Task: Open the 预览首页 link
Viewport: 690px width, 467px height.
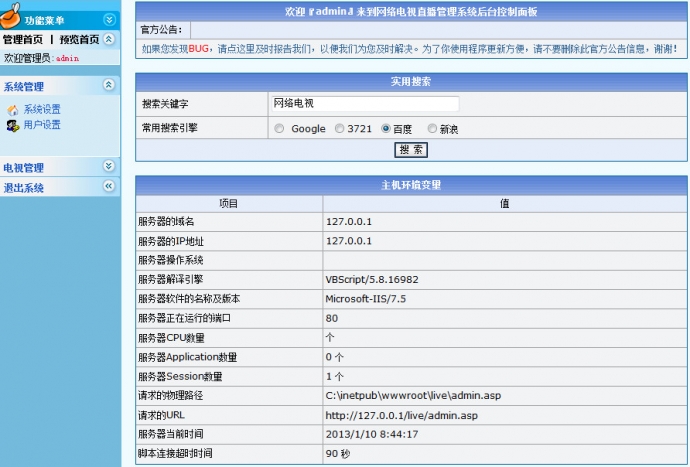Action: [x=80, y=40]
